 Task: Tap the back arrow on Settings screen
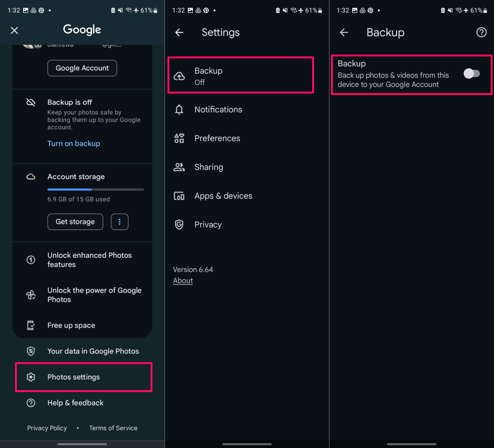pos(179,32)
